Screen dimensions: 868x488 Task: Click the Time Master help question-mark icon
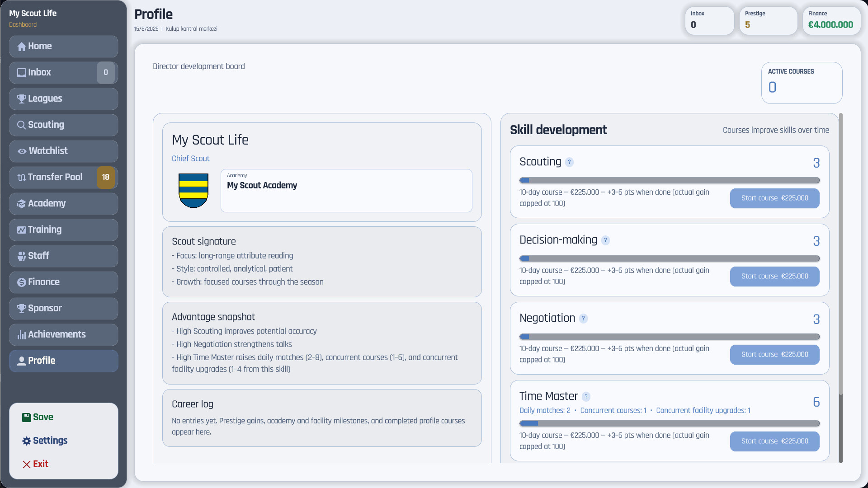(x=586, y=397)
